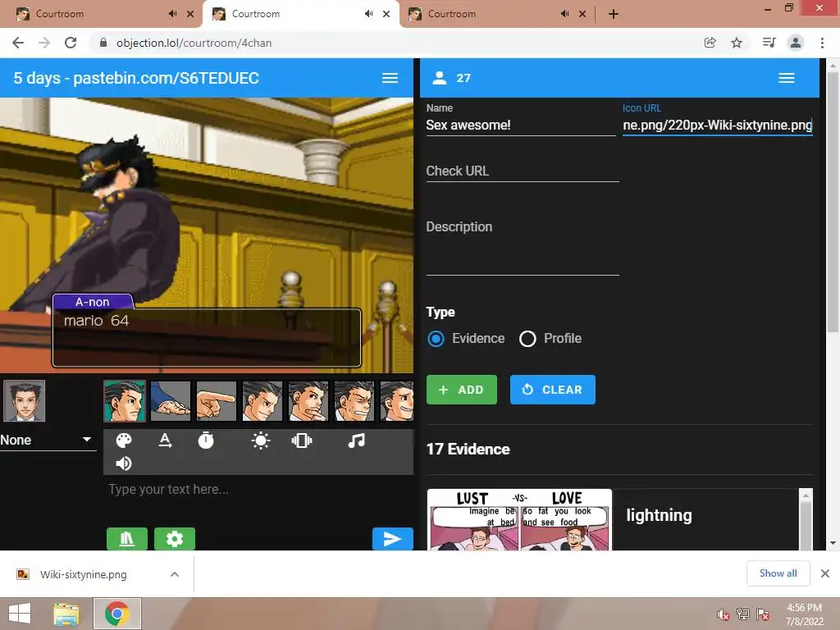Screen dimensions: 840x630
Task: Select the Phoenix Wright character portrait
Action: click(25, 400)
